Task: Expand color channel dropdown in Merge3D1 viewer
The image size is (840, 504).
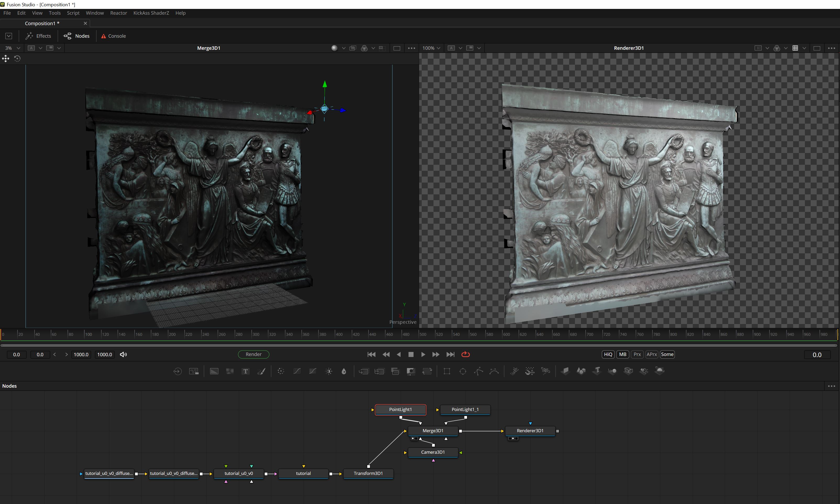Action: pos(373,48)
